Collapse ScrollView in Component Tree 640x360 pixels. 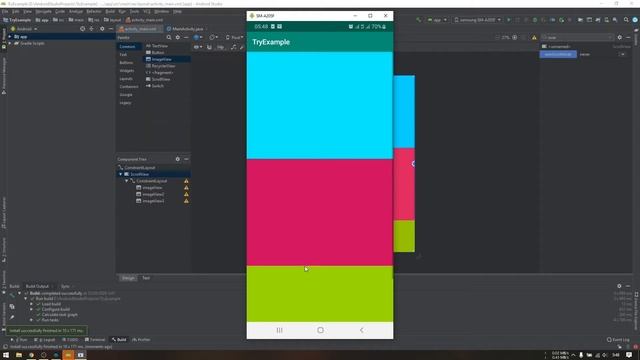click(x=121, y=174)
